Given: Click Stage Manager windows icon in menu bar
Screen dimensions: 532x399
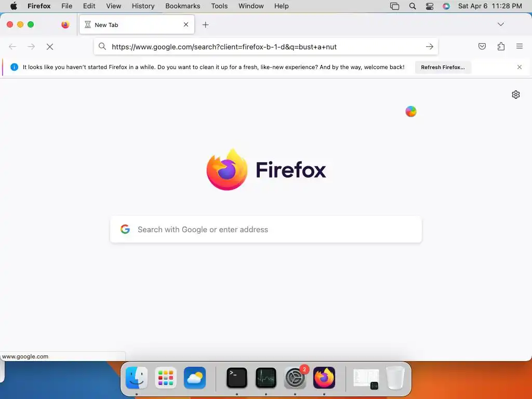Looking at the screenshot, I should pos(395,6).
